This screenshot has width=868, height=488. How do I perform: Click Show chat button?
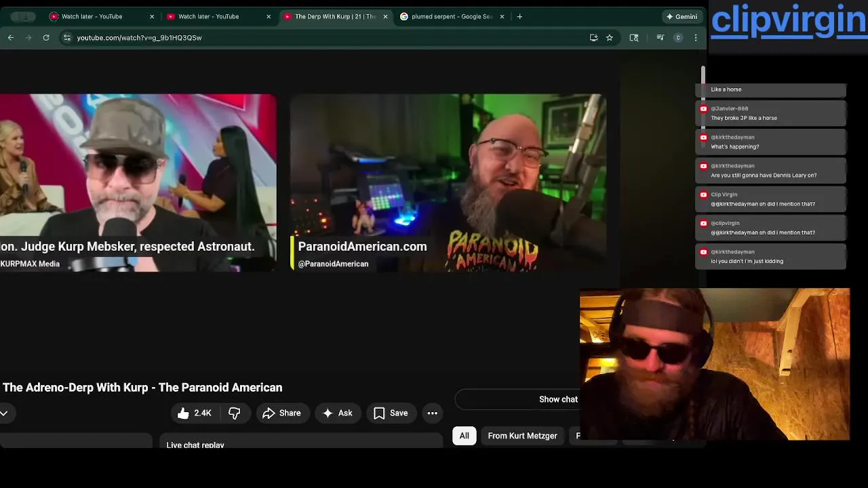pyautogui.click(x=558, y=399)
